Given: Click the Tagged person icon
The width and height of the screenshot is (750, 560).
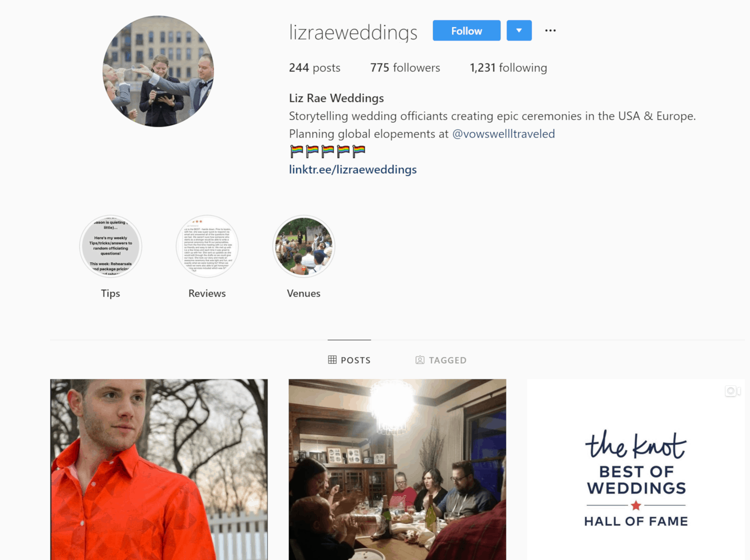Looking at the screenshot, I should pyautogui.click(x=420, y=360).
